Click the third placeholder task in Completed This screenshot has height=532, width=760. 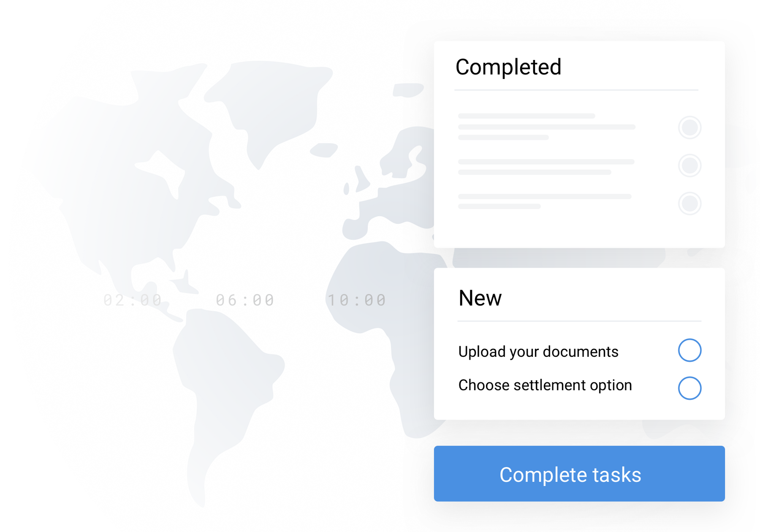544,201
